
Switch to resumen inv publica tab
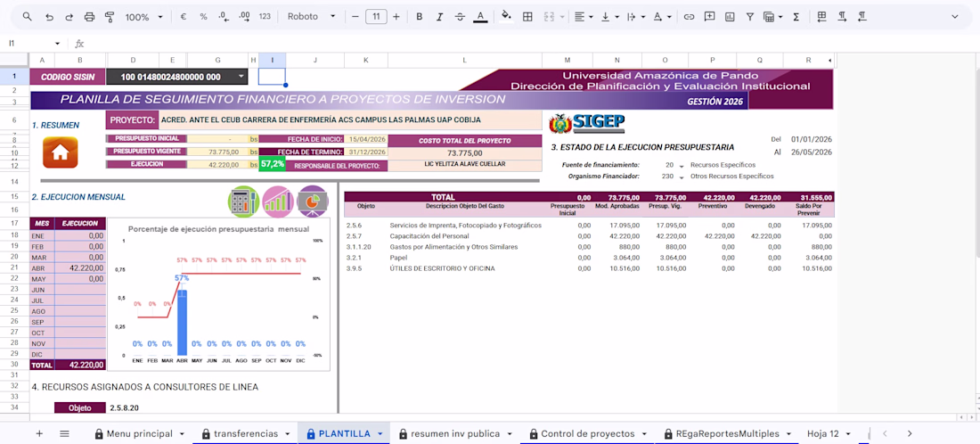pyautogui.click(x=455, y=433)
